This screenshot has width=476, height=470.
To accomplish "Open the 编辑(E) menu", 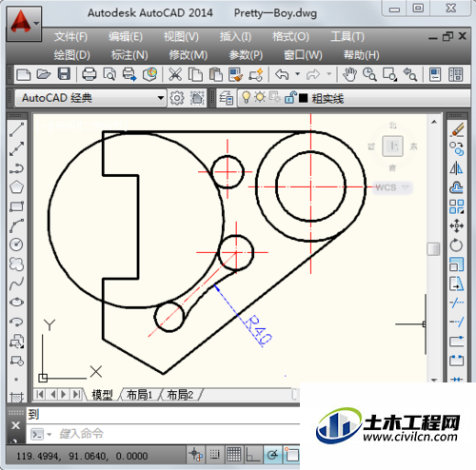I will [126, 37].
